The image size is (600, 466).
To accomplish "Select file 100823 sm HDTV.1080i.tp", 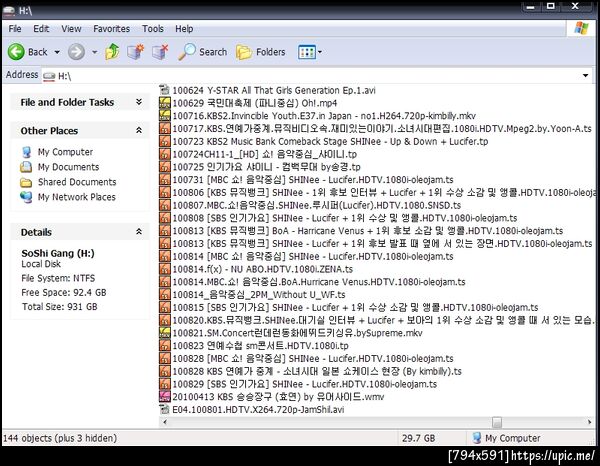I will [x=260, y=346].
